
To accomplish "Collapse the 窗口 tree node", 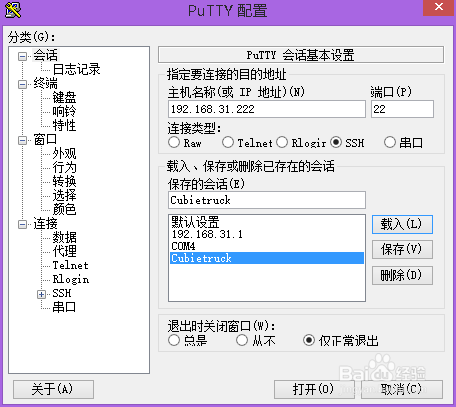I will pos(22,140).
